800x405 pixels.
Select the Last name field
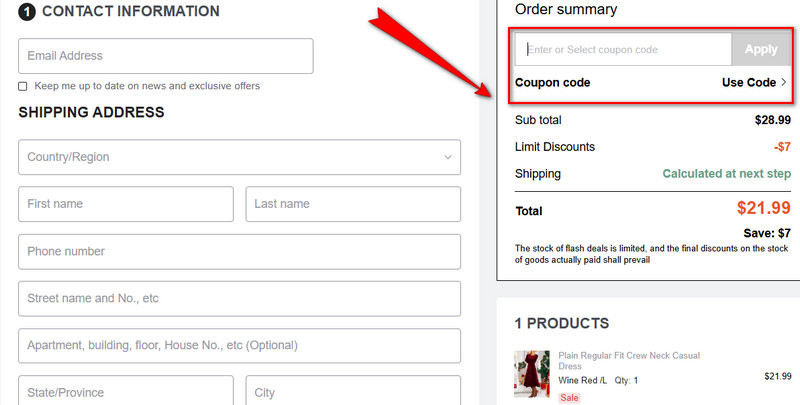[x=353, y=204]
